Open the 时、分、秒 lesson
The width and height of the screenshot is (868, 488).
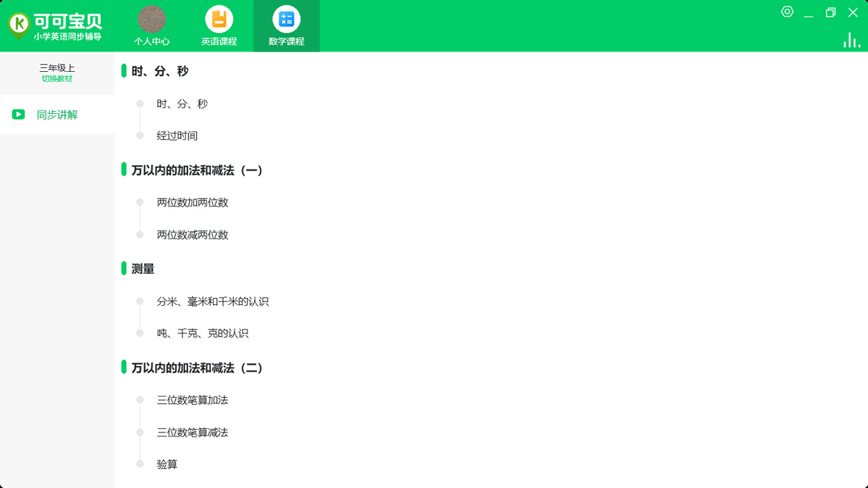point(182,104)
